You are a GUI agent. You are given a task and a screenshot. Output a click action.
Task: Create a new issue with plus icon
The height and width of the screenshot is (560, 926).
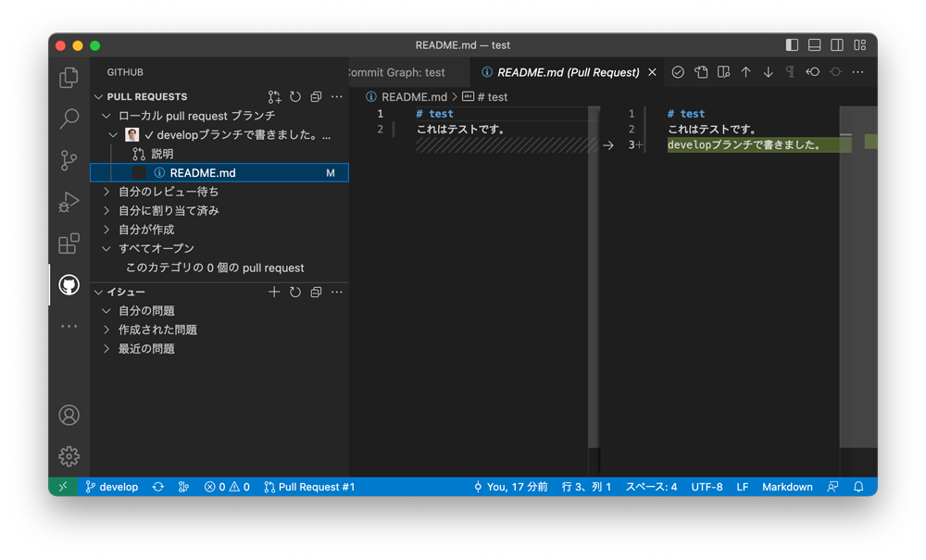click(274, 292)
